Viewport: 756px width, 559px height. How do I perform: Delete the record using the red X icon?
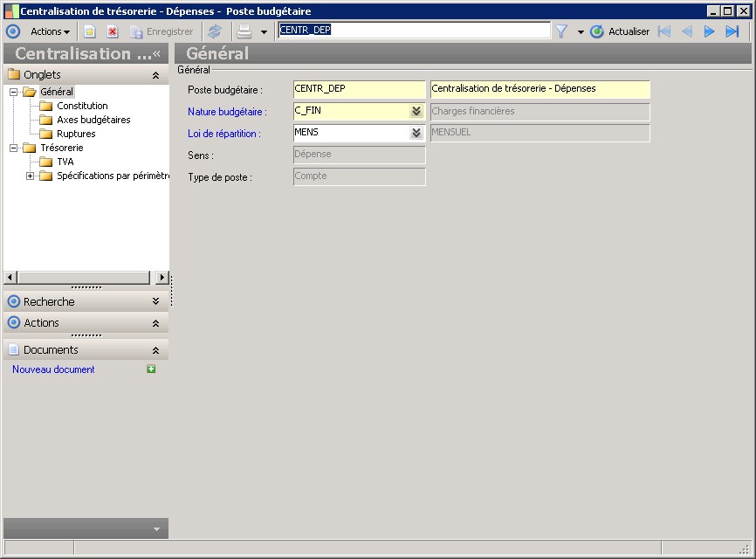113,31
